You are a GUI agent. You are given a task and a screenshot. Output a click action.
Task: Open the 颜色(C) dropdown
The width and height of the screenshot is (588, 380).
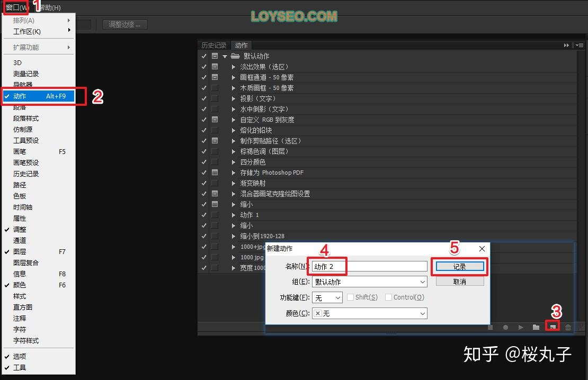[x=370, y=313]
